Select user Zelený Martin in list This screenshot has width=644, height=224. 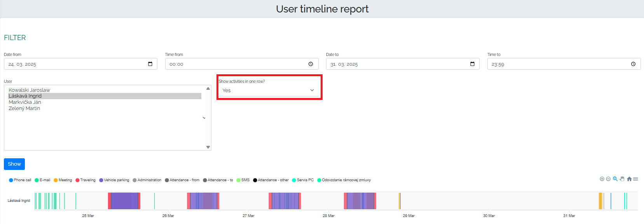(x=24, y=108)
